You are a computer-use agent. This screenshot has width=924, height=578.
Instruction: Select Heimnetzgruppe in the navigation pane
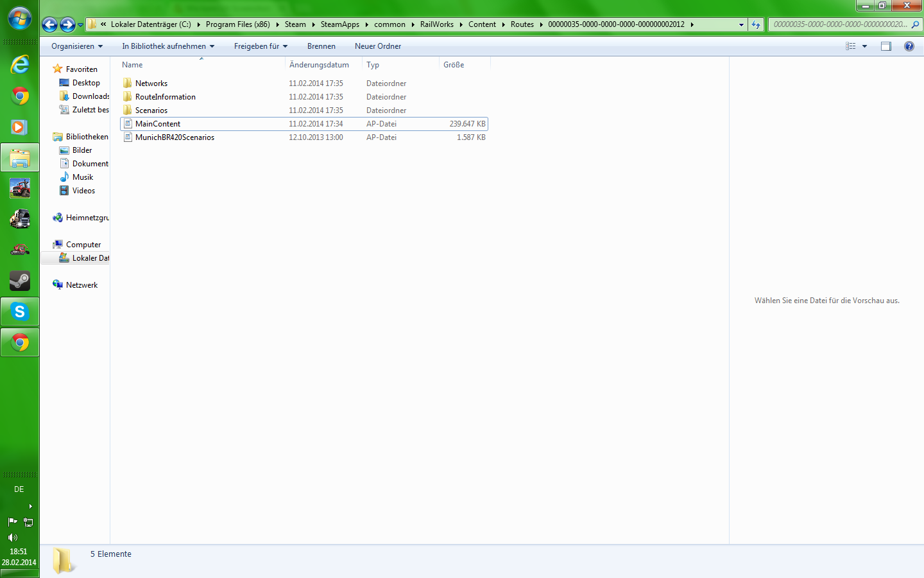[87, 218]
